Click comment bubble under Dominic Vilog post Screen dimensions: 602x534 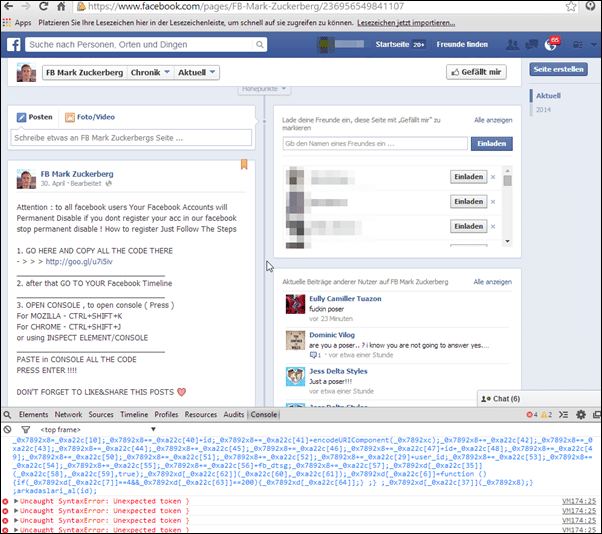313,355
